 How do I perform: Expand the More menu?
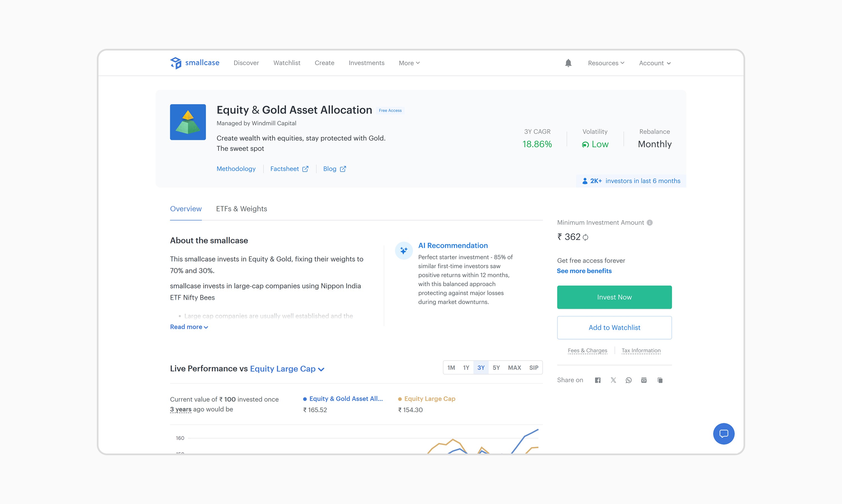pos(409,63)
